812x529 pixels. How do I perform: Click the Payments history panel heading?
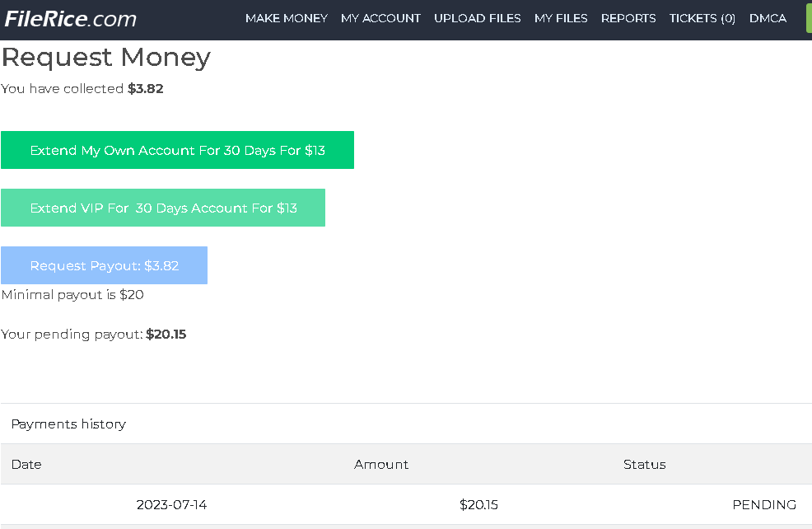(68, 424)
